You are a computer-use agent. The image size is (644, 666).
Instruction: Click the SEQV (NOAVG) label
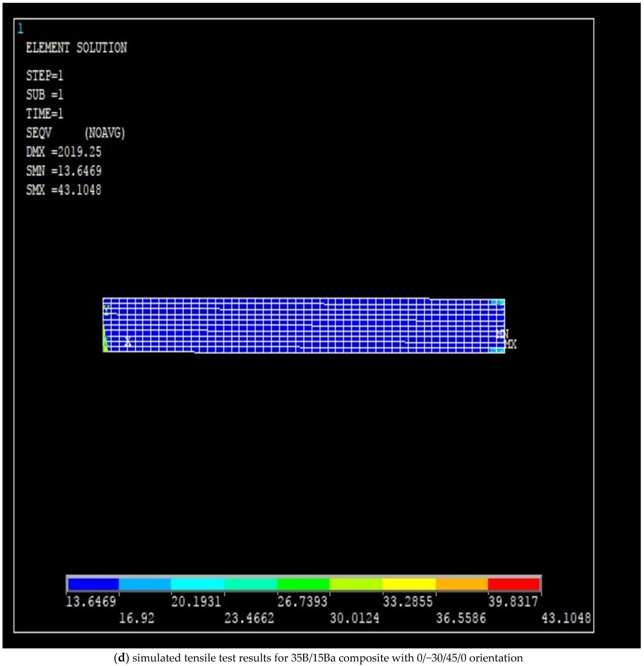click(x=75, y=133)
